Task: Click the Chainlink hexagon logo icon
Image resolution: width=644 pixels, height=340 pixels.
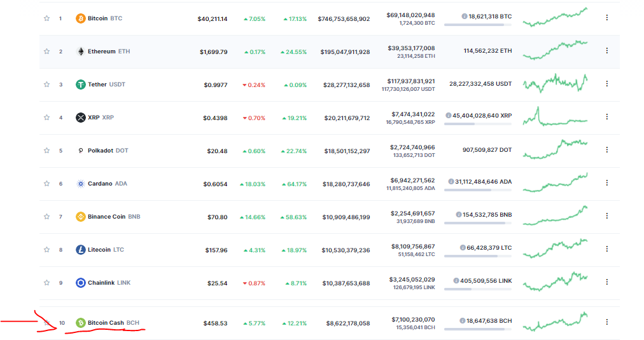Action: pyautogui.click(x=80, y=283)
